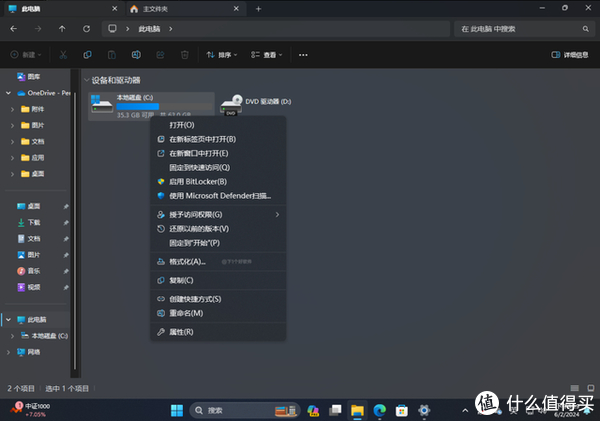Show hidden tray icons chevron
Viewport: 600px width, 421px height.
[465, 410]
